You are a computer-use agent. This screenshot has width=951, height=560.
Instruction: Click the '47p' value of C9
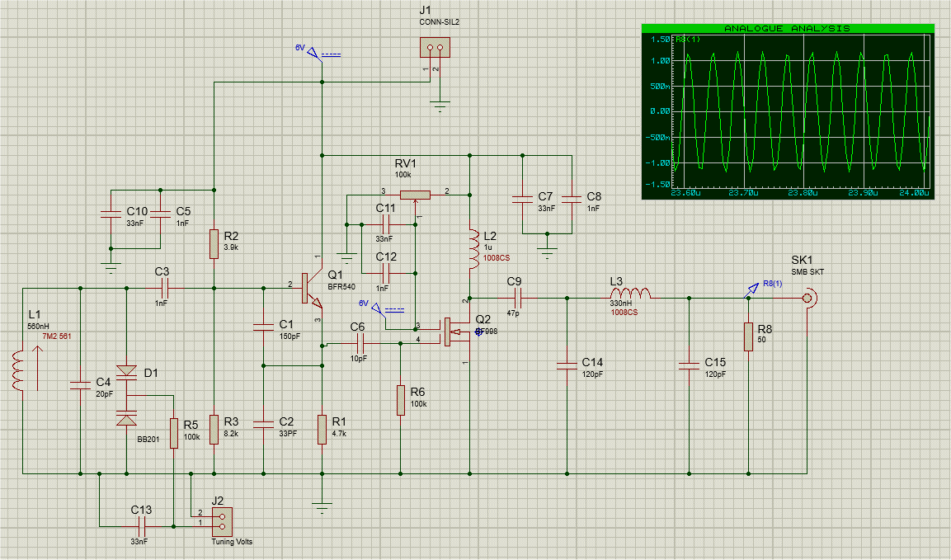click(x=513, y=313)
